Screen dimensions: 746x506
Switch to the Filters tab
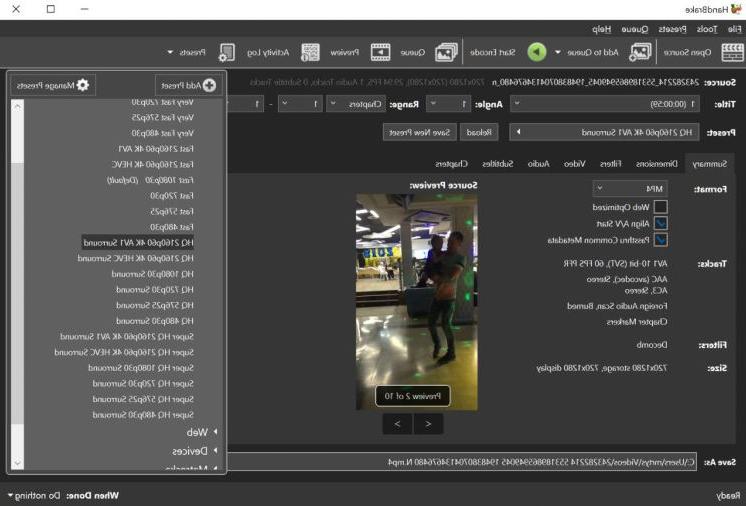click(610, 164)
